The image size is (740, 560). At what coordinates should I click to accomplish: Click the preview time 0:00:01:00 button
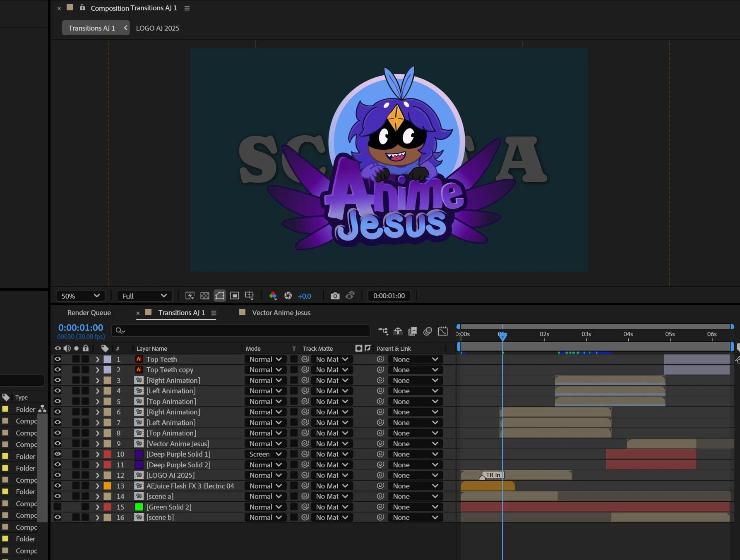click(389, 296)
